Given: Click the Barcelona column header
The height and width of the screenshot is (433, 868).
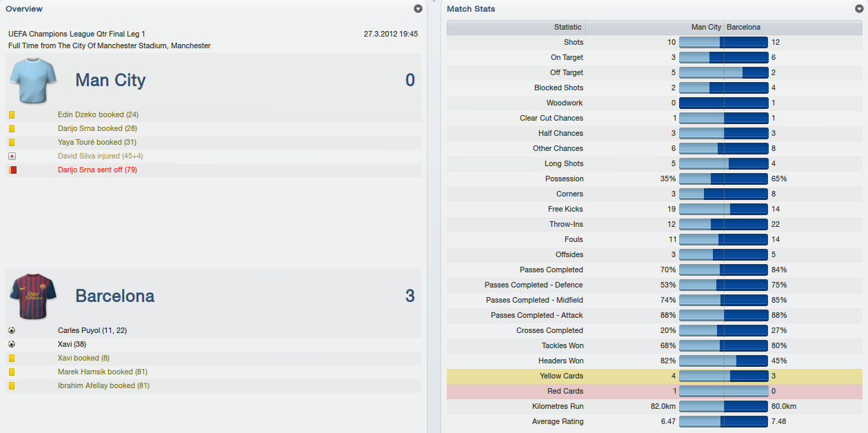Looking at the screenshot, I should 793,28.
